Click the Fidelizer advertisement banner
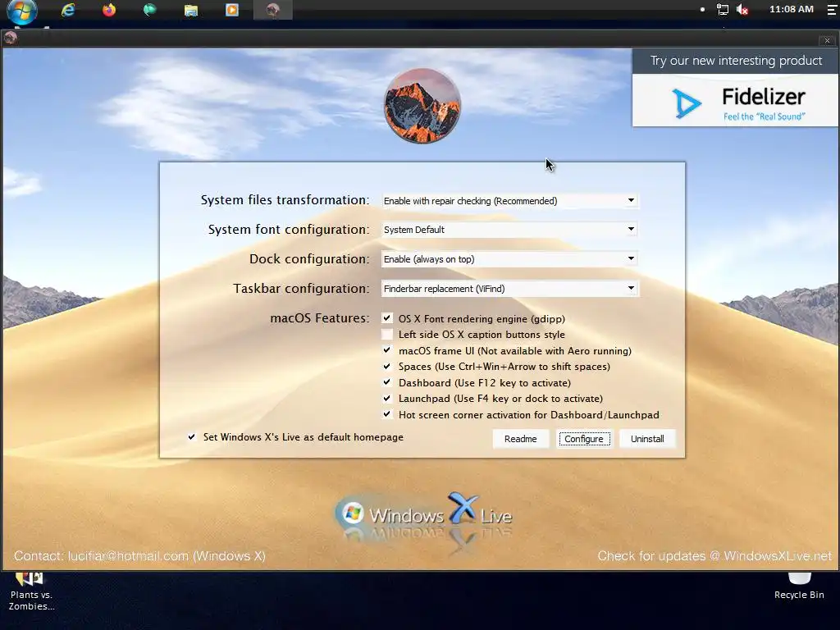The image size is (840, 630). (x=735, y=100)
